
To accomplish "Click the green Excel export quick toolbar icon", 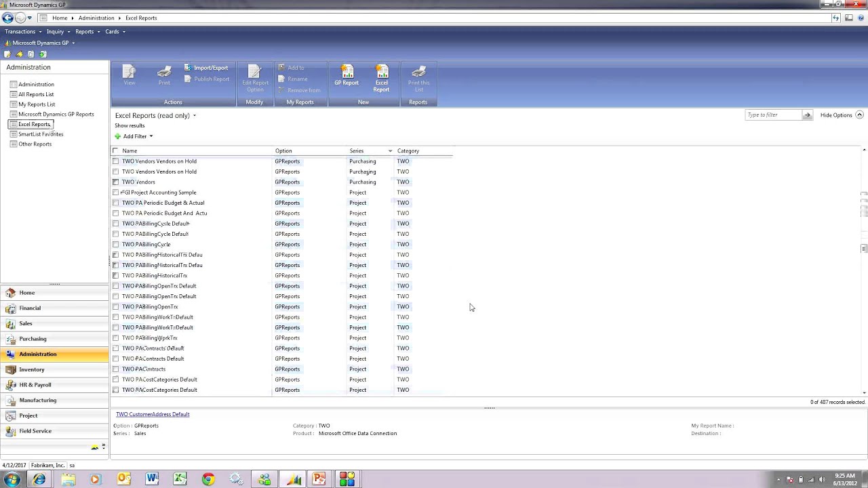I will click(x=43, y=54).
